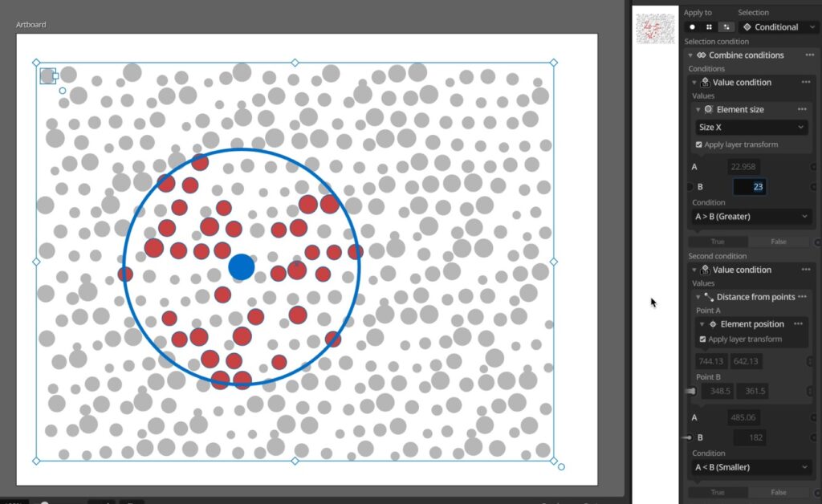Click the True button under second condition
The height and width of the screenshot is (504, 822).
(718, 492)
